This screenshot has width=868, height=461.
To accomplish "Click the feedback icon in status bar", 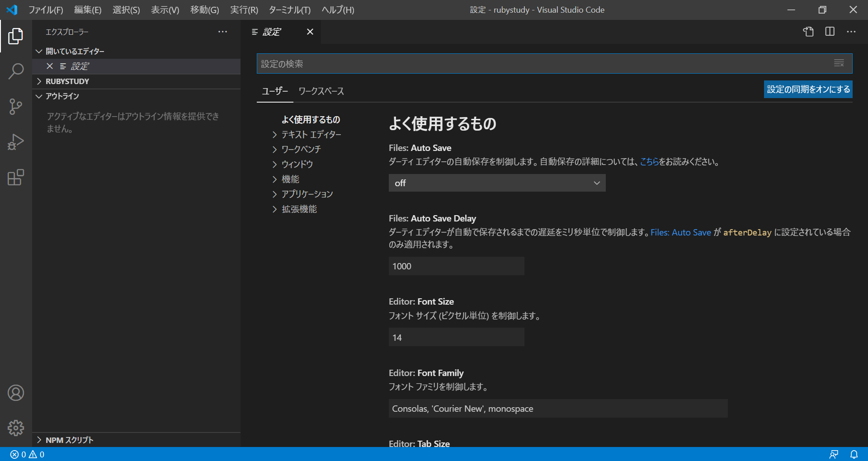I will pos(834,454).
